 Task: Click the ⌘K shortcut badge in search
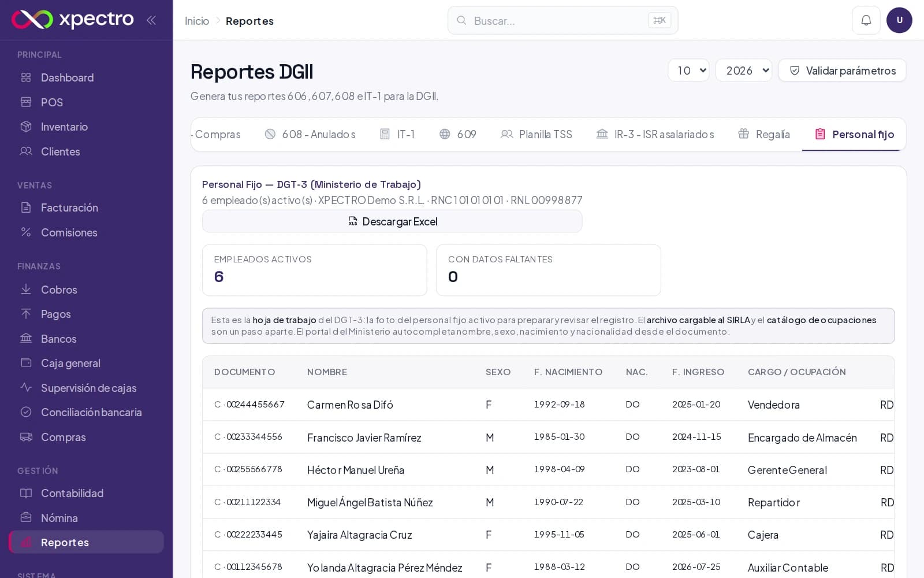pos(660,20)
